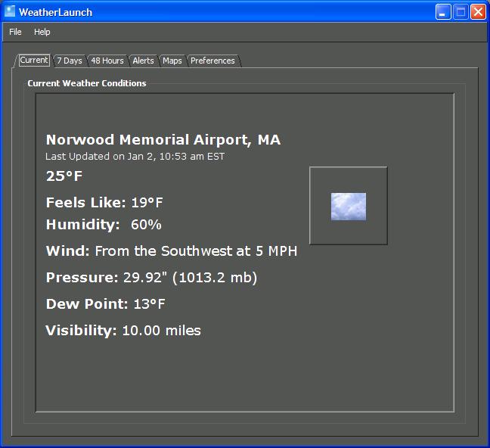
Task: Open the Alerts tab
Action: pos(143,61)
